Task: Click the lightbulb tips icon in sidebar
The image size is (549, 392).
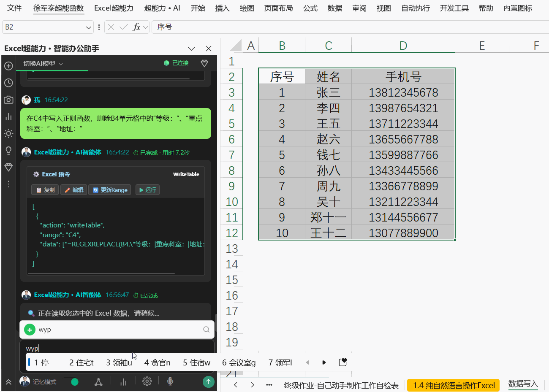Action: coord(8,150)
